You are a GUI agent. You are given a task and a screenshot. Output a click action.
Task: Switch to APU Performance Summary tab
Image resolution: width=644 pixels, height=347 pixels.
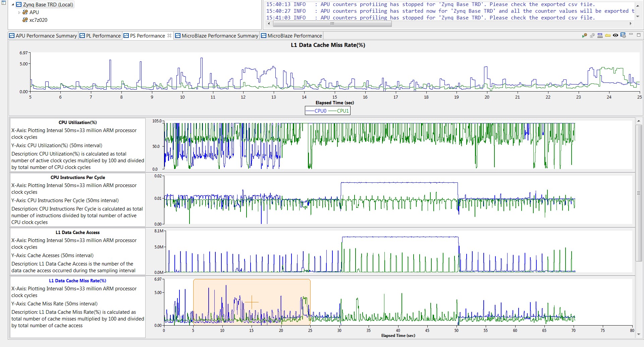tap(43, 36)
